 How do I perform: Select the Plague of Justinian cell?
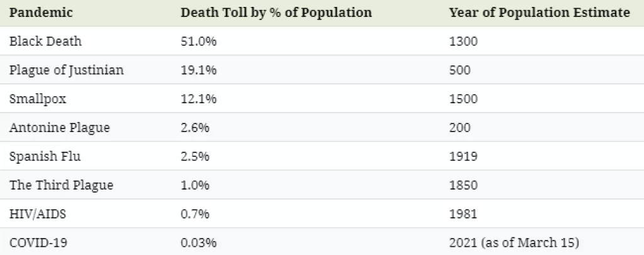(x=66, y=71)
